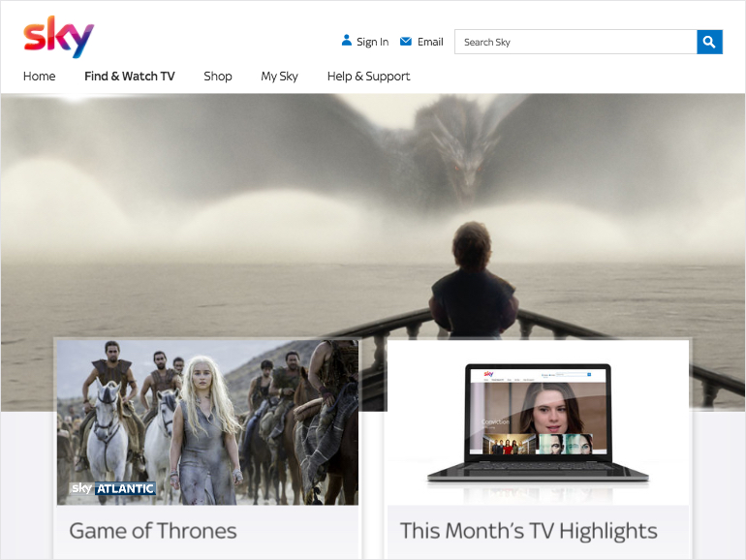
Task: Click the Sky logo
Action: [x=58, y=37]
